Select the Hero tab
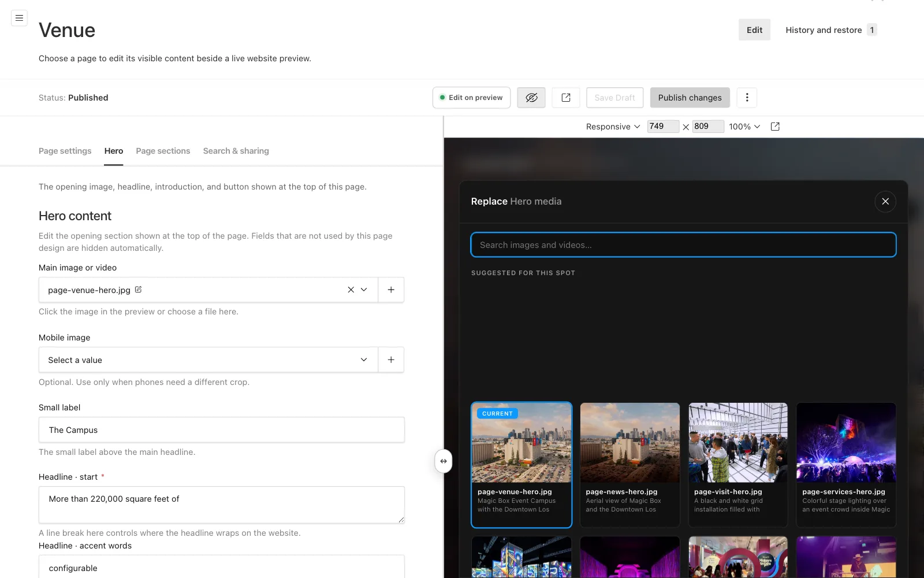Image resolution: width=924 pixels, height=578 pixels. click(114, 151)
